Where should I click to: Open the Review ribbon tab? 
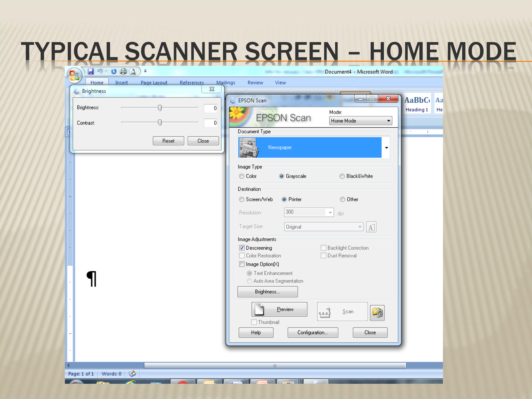tap(255, 82)
